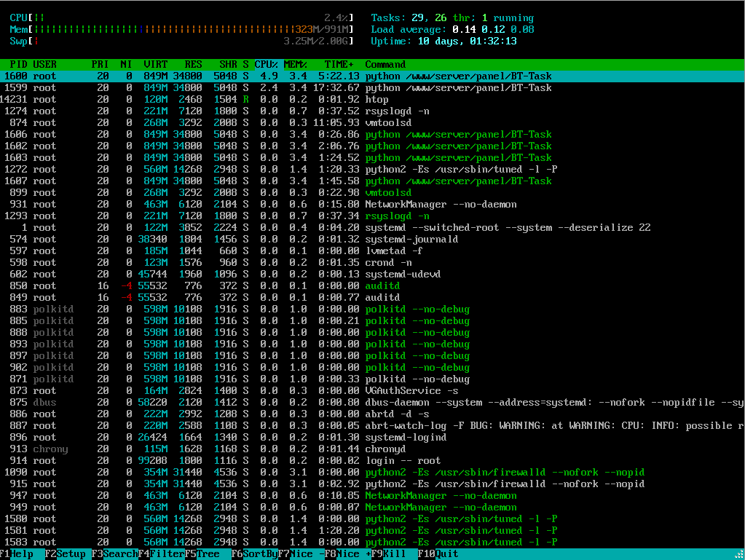Select the Mem usage meter bar

pos(181,29)
